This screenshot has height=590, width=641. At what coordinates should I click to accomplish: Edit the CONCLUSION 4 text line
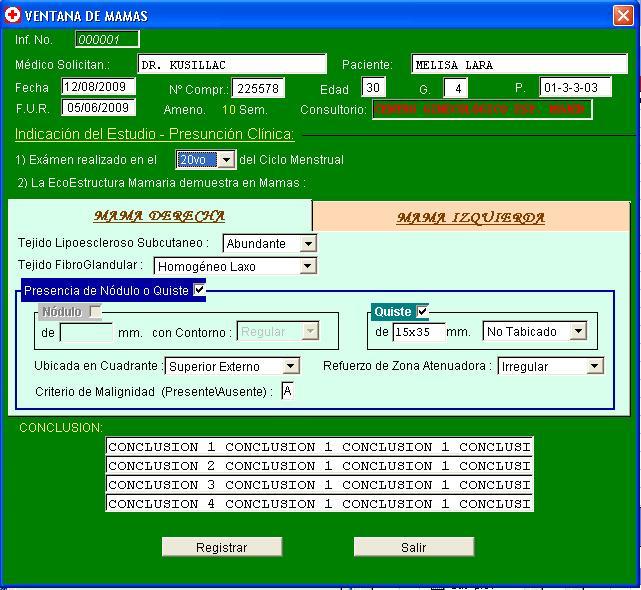(x=319, y=503)
